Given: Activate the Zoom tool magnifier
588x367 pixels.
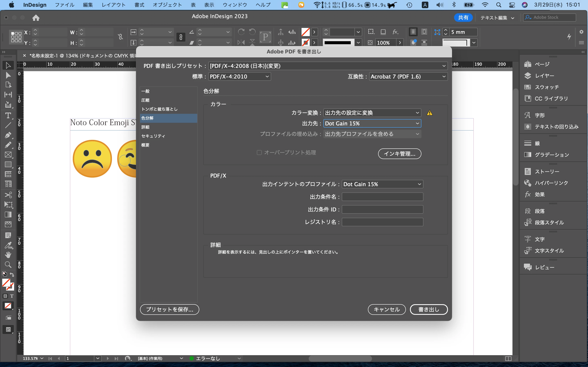Looking at the screenshot, I should click(x=8, y=264).
